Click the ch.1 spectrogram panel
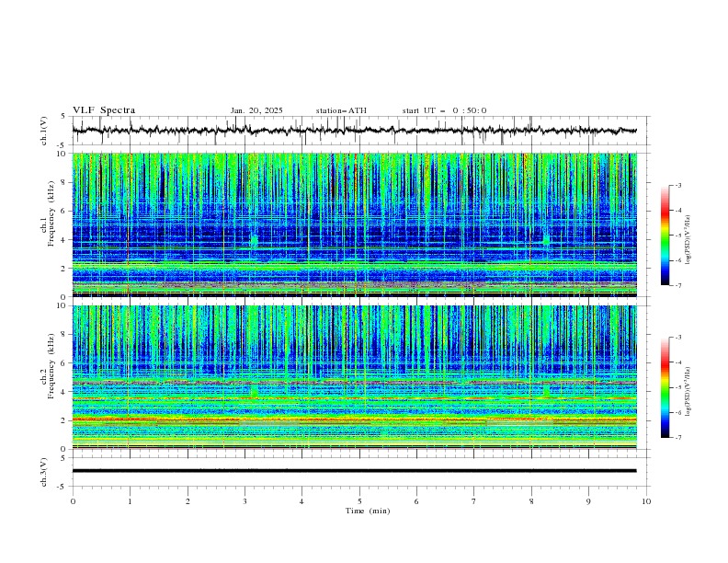728x563 pixels. coord(355,224)
